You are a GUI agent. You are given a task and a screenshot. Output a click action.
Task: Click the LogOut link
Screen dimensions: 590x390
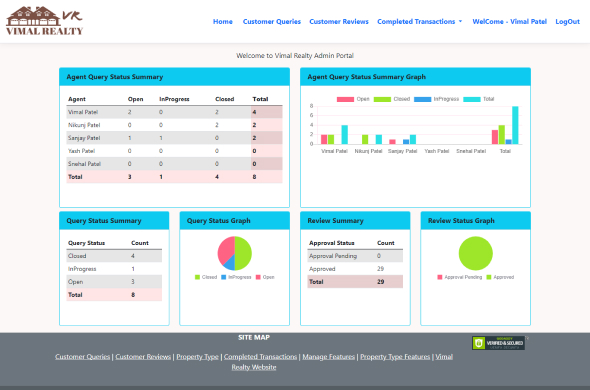[567, 22]
